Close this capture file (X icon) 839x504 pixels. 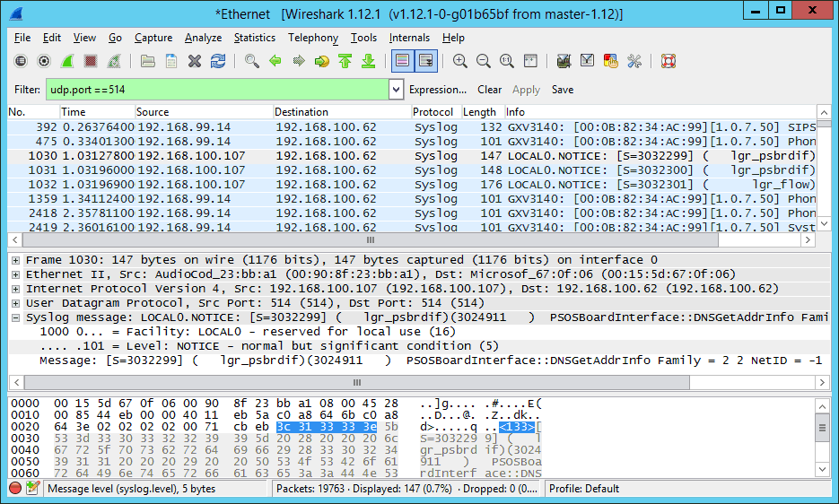click(x=195, y=61)
